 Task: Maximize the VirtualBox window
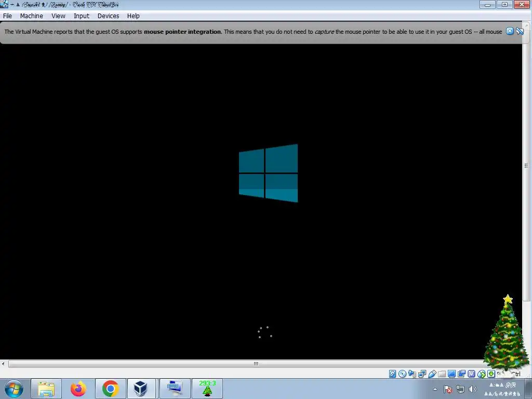505,5
